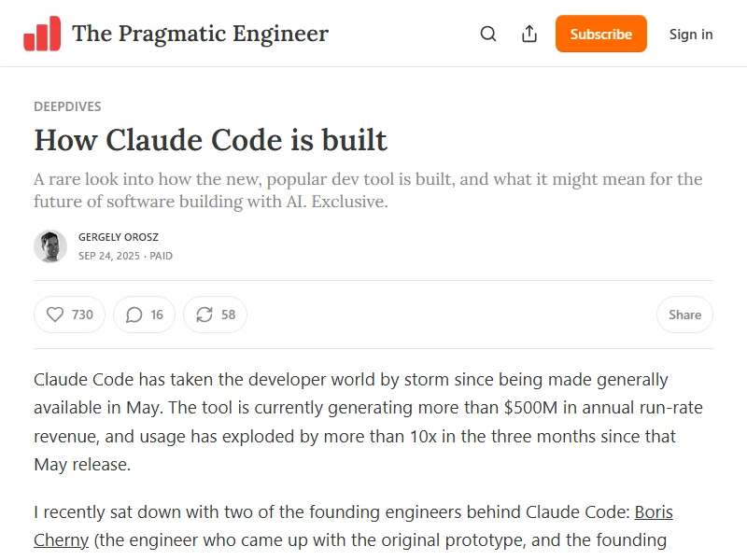Open the search magnifier icon
This screenshot has width=747, height=560.
pos(488,35)
